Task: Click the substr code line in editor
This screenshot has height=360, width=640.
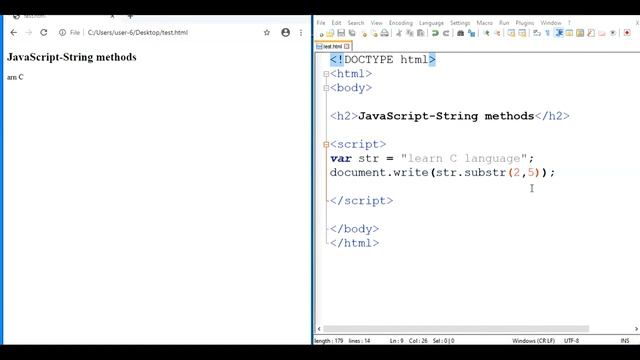Action: pyautogui.click(x=442, y=173)
